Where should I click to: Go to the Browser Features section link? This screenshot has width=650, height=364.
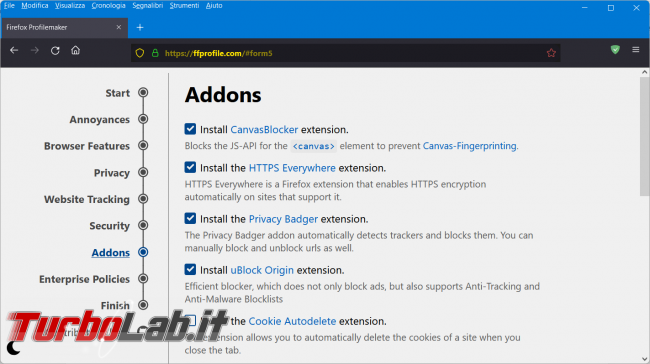(x=87, y=146)
